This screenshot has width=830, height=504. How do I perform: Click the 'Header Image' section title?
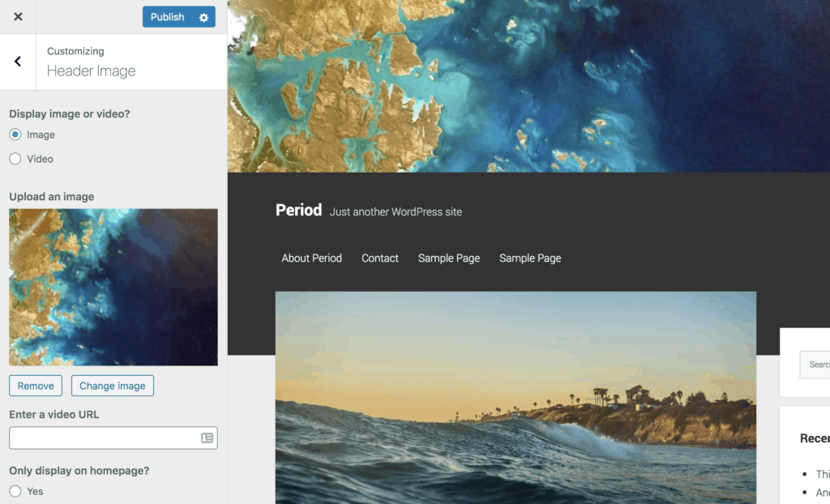91,71
